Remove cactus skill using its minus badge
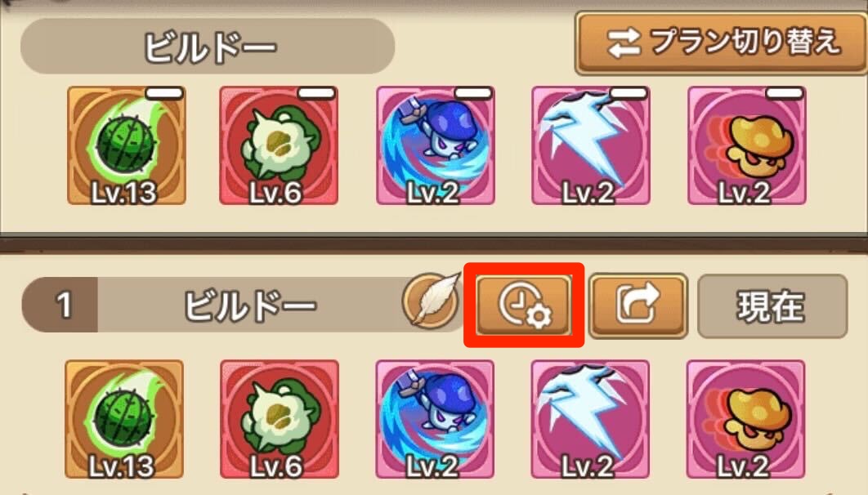This screenshot has width=868, height=495. point(164,93)
